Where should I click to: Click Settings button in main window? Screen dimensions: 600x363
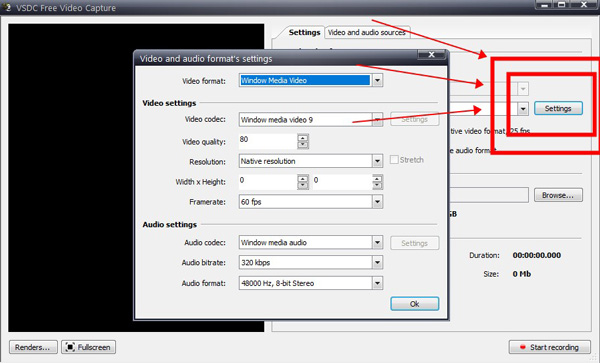coord(558,108)
